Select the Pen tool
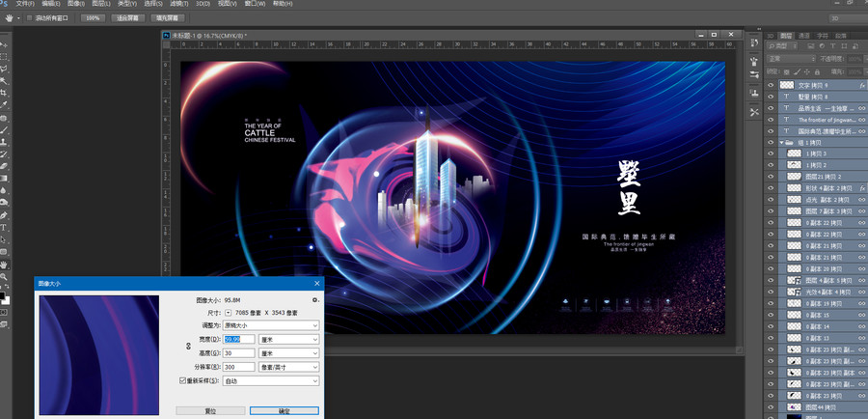Image resolution: width=868 pixels, height=419 pixels. (4, 215)
